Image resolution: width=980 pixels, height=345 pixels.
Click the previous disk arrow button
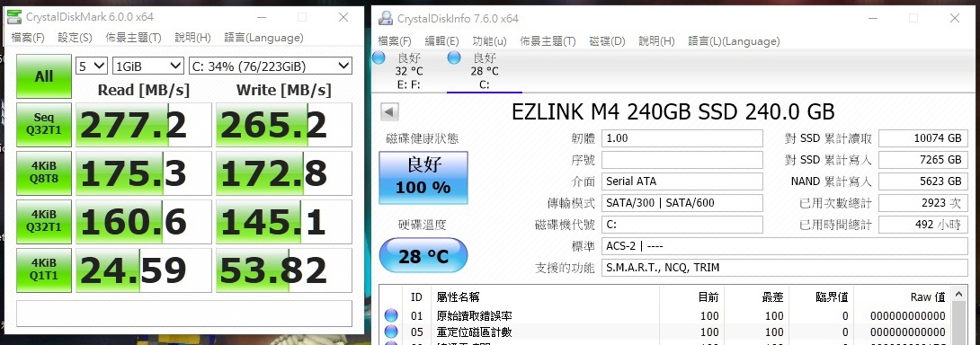pyautogui.click(x=390, y=112)
